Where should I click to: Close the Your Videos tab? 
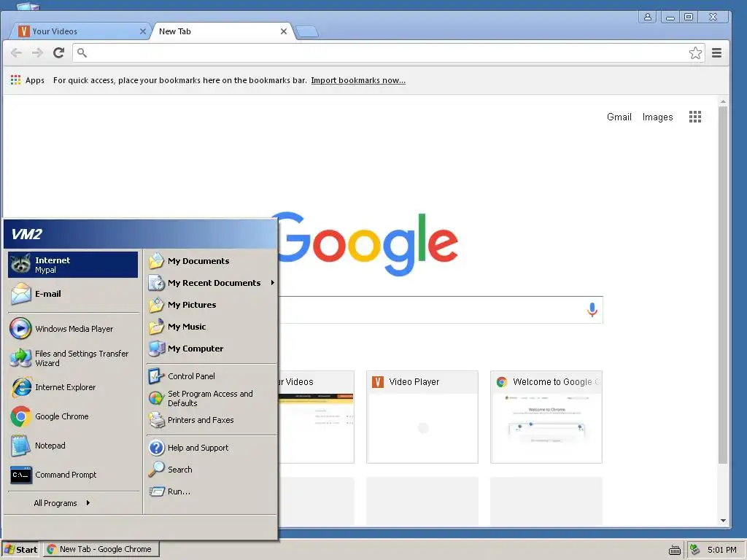click(142, 31)
